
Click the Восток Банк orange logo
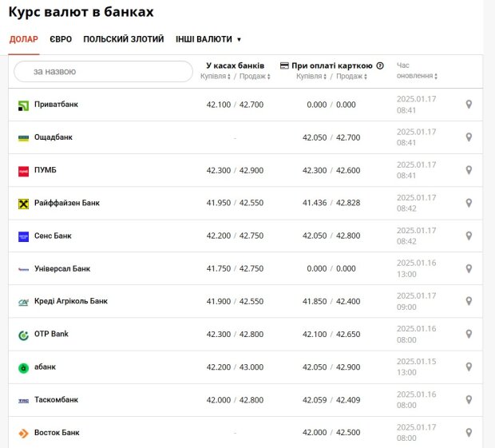[23, 434]
